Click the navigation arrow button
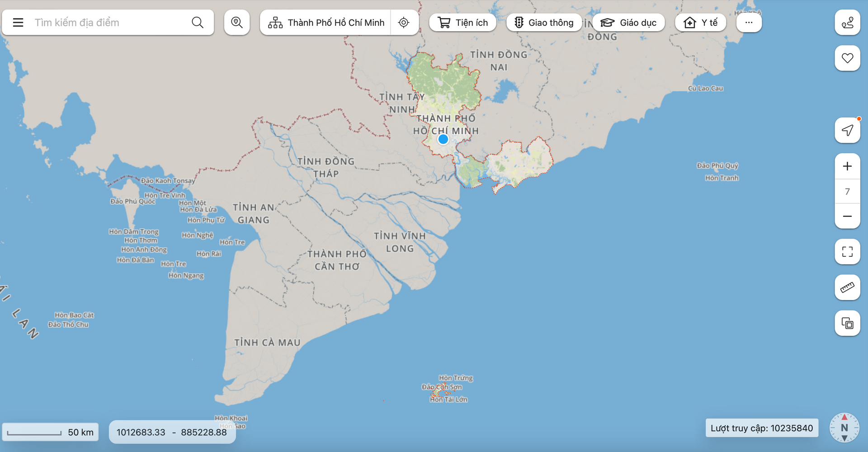This screenshot has height=452, width=868. click(847, 131)
